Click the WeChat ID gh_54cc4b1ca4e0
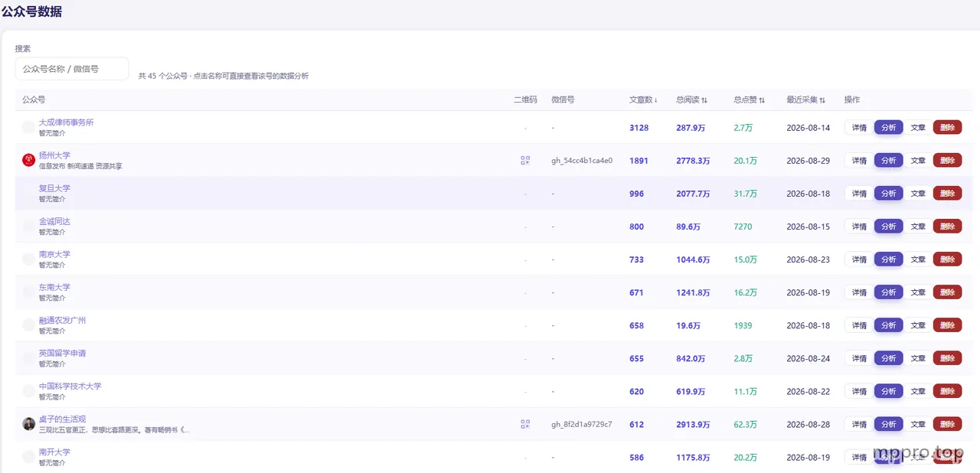 point(582,161)
